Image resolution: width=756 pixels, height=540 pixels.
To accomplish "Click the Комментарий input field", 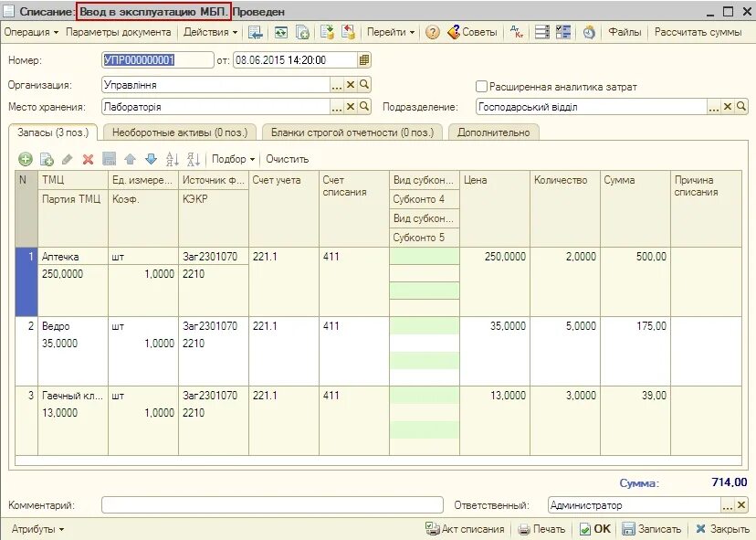I will click(272, 505).
